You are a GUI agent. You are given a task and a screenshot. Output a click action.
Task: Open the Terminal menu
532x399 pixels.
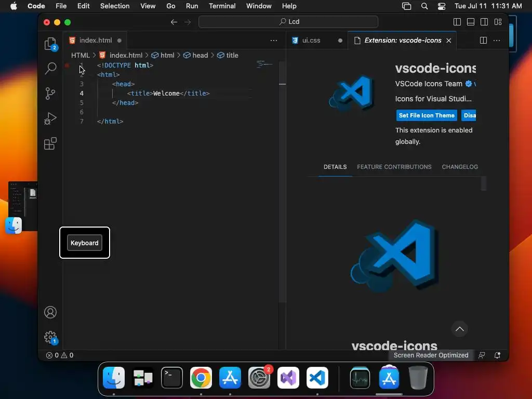(222, 6)
